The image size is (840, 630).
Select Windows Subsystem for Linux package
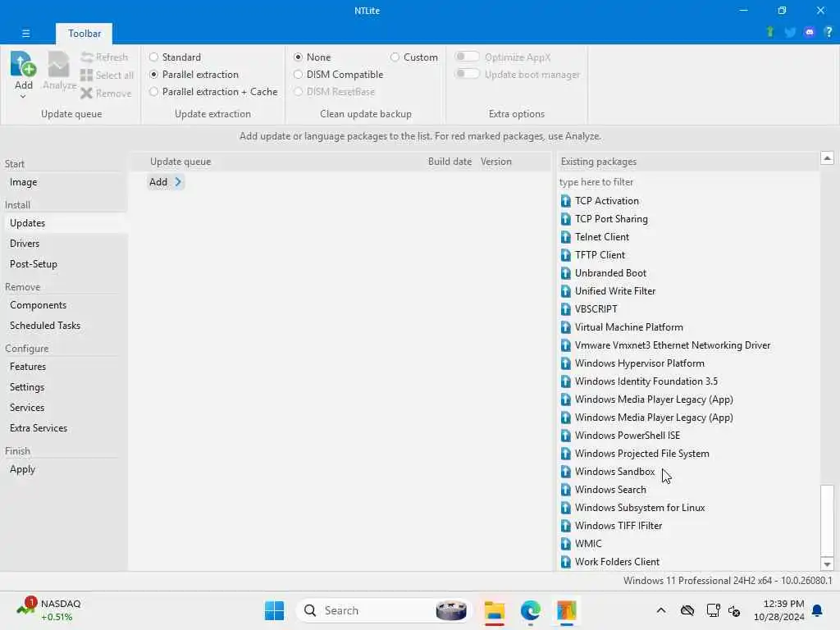[x=640, y=508]
